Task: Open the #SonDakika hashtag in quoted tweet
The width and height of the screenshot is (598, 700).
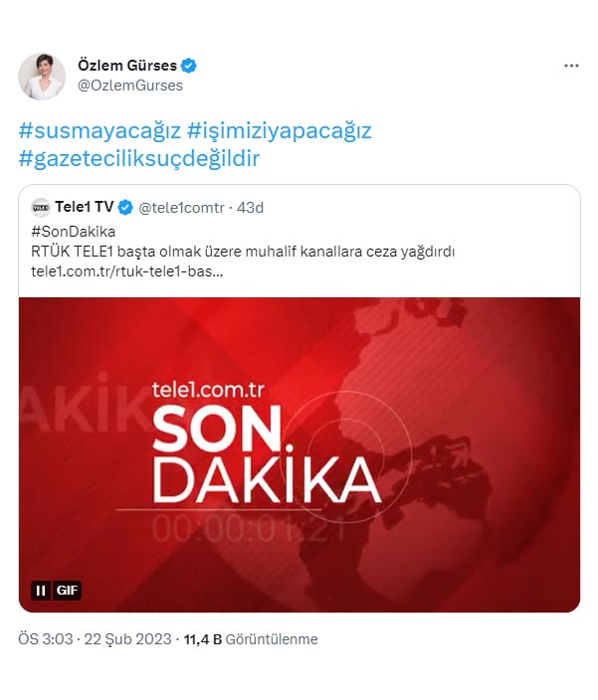Action: pyautogui.click(x=74, y=232)
